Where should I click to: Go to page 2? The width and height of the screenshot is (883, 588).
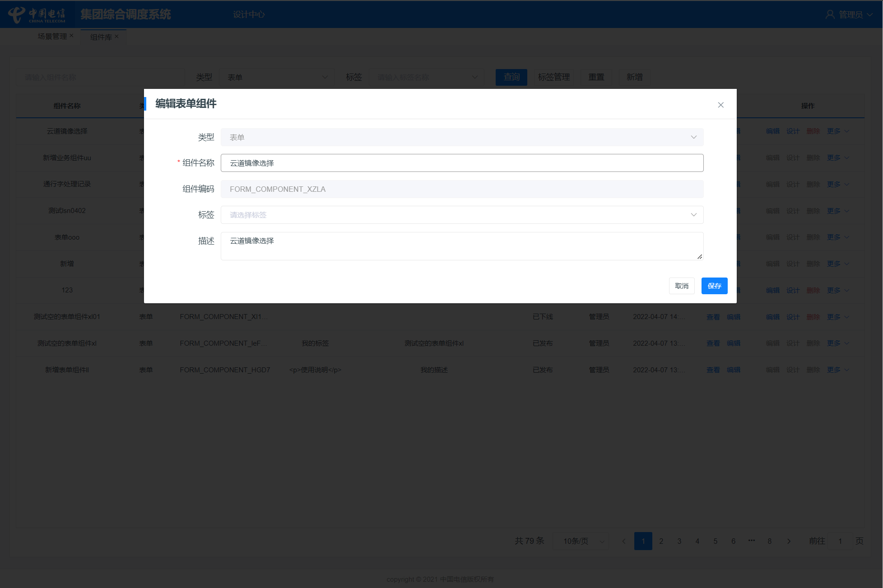[x=661, y=541]
